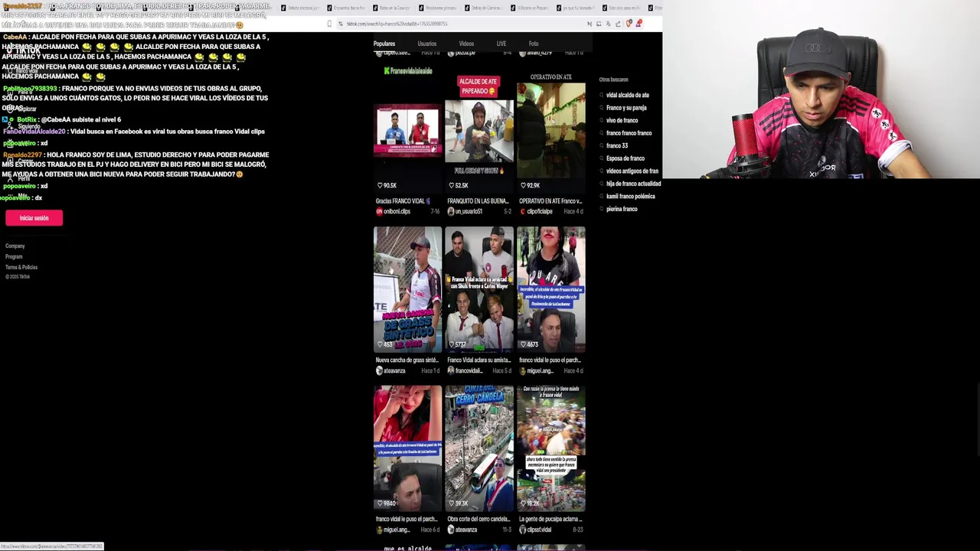Viewport: 980px width, 551px height.
Task: Open oniboni.clips profile link
Action: click(x=397, y=211)
